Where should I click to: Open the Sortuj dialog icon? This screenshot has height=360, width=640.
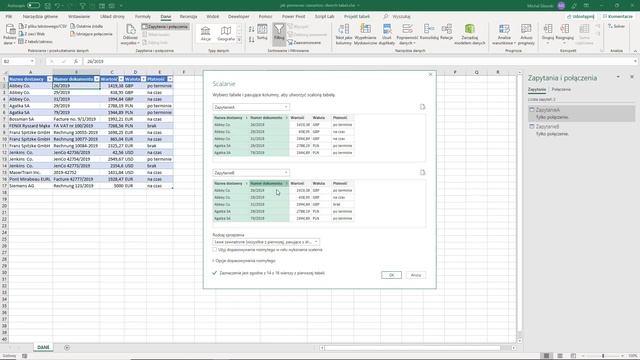[262, 32]
